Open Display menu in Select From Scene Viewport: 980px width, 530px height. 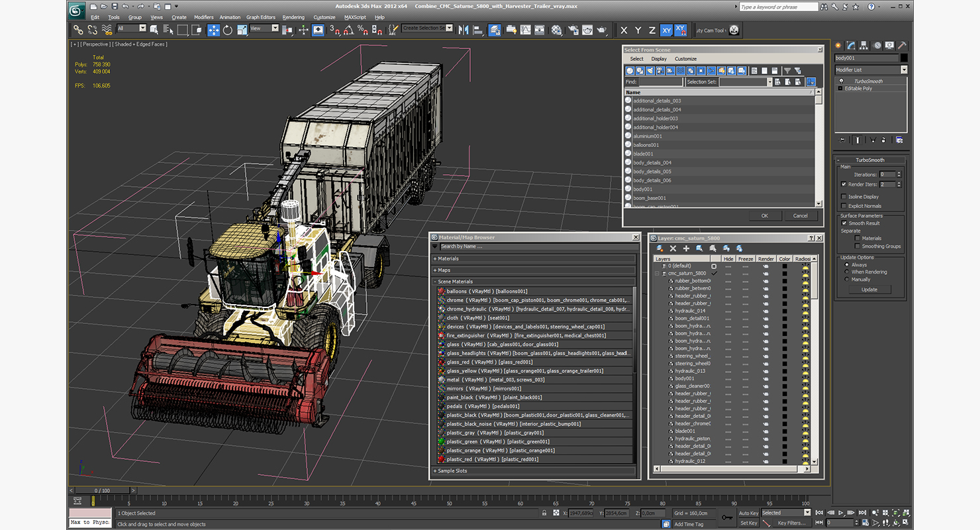658,59
